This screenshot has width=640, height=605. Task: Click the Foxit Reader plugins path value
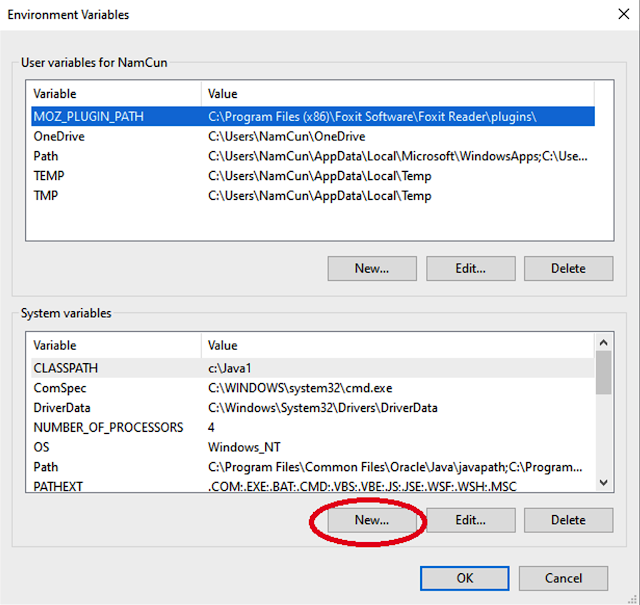[372, 117]
